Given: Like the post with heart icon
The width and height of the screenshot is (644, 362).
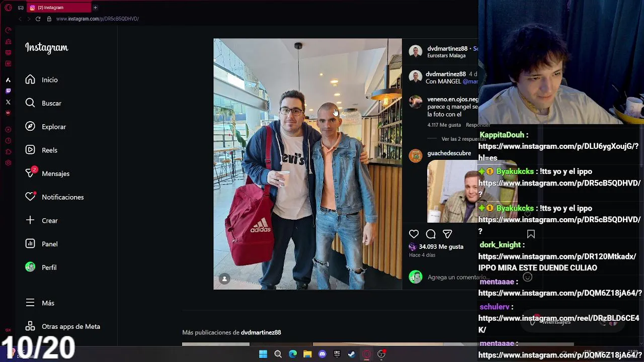Looking at the screenshot, I should (414, 234).
